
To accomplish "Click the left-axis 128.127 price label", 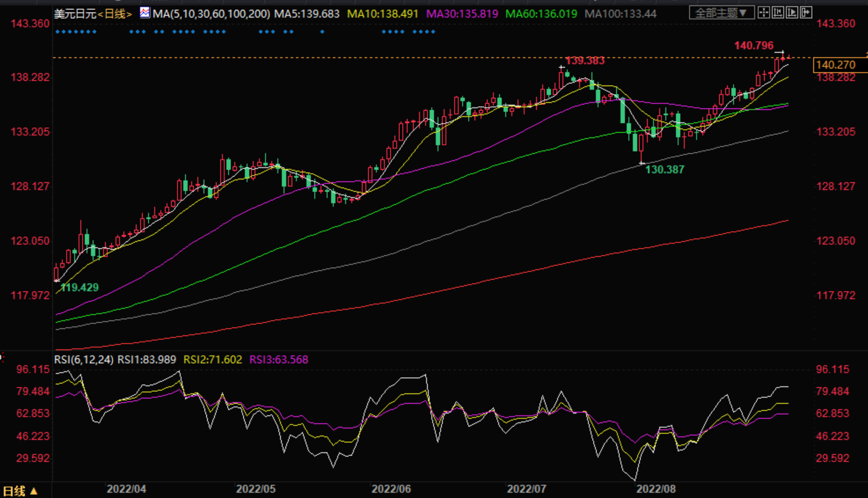I will [30, 187].
